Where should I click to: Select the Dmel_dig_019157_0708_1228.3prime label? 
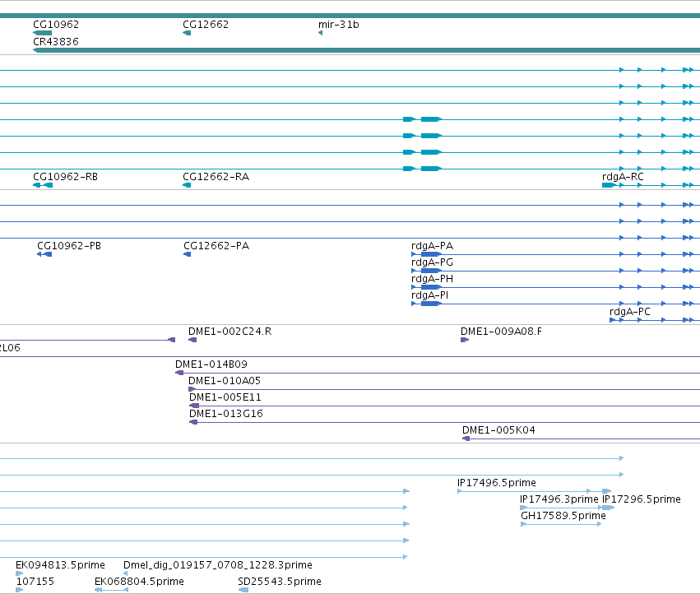(x=218, y=565)
